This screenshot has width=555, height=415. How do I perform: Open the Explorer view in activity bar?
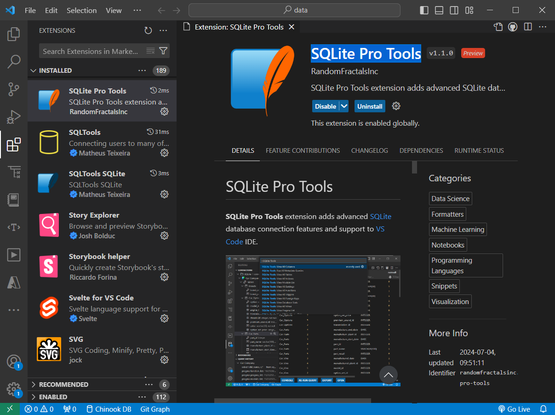13,34
